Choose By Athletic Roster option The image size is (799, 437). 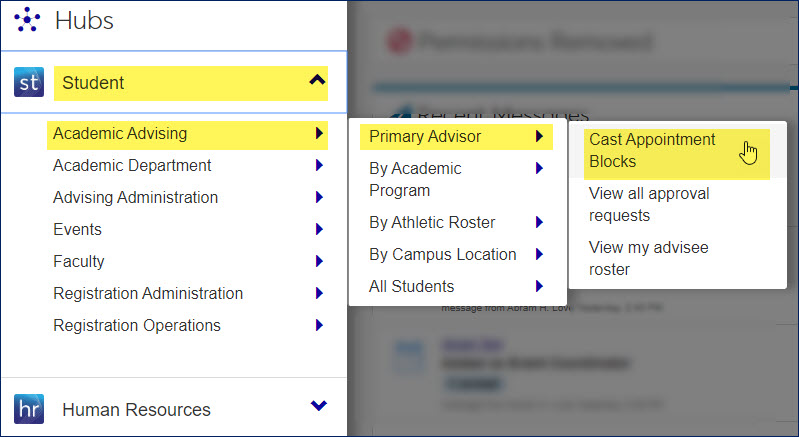click(432, 222)
